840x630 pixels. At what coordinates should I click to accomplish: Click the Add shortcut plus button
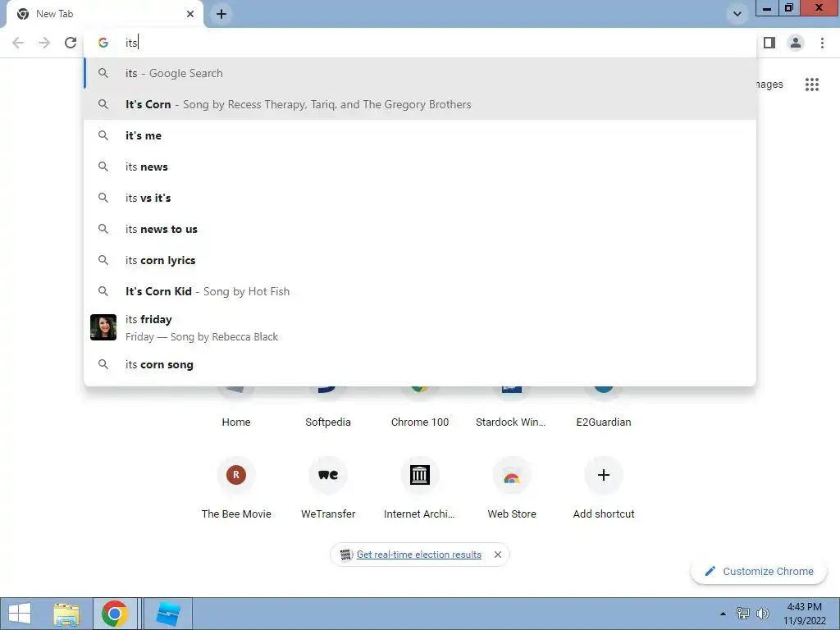pos(604,475)
